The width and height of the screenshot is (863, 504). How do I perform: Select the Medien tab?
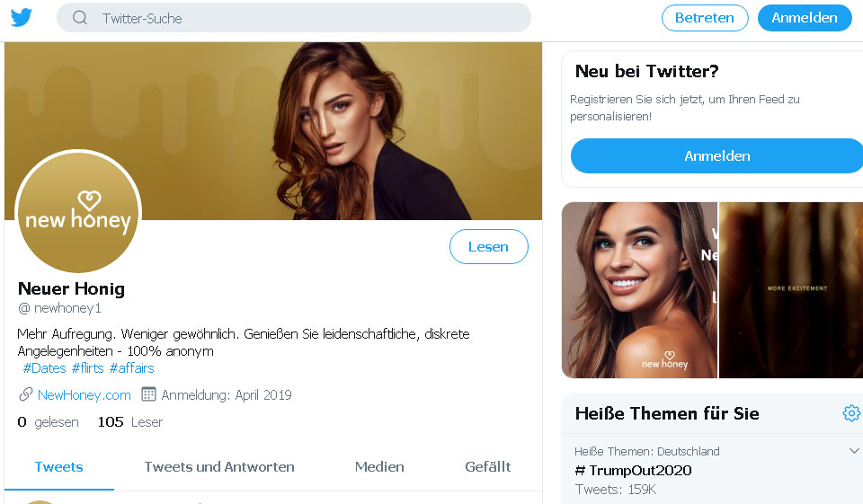pos(379,466)
